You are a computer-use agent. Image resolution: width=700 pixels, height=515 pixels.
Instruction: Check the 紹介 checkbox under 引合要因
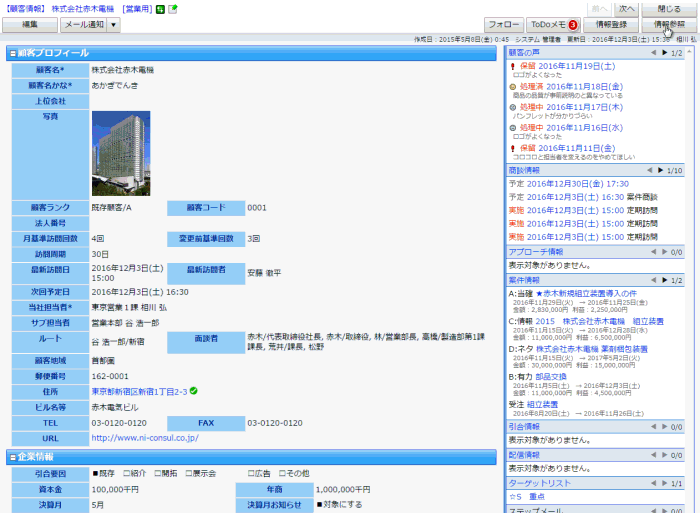126,474
